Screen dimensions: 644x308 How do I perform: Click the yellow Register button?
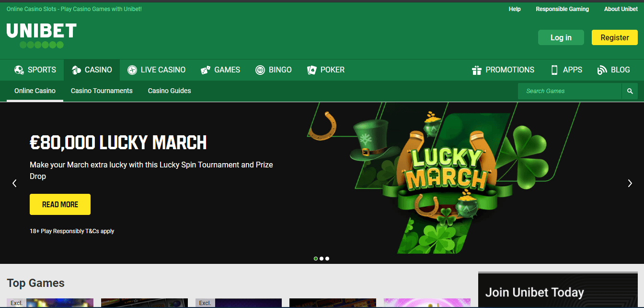point(615,37)
